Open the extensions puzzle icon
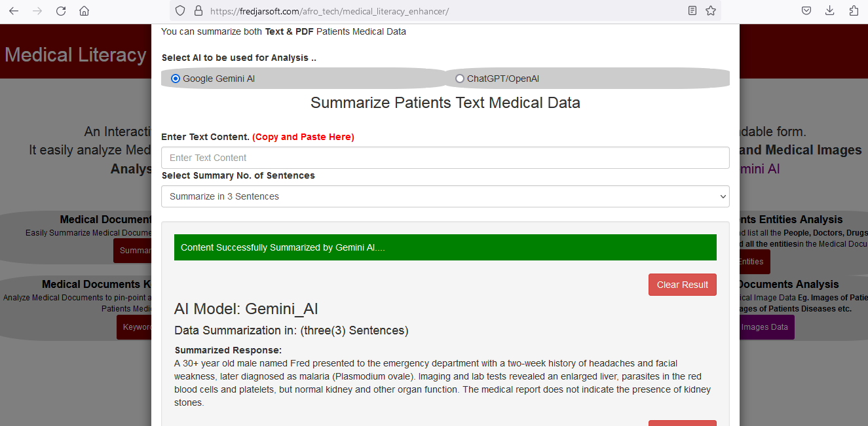The height and width of the screenshot is (426, 868). 854,11
